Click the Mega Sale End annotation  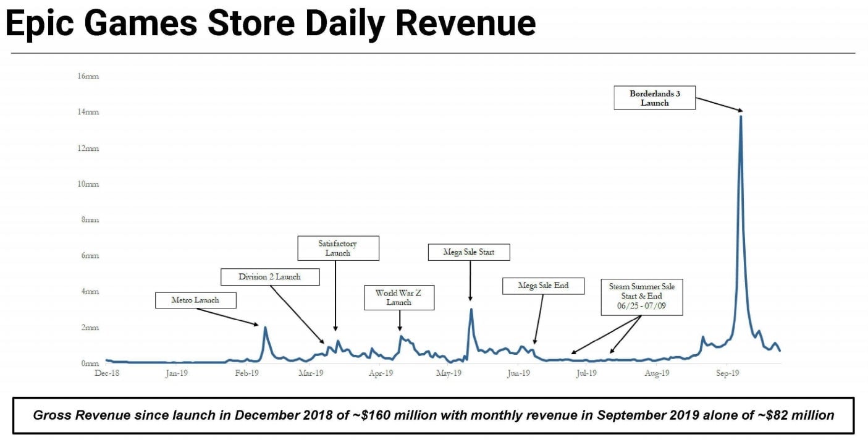point(543,286)
